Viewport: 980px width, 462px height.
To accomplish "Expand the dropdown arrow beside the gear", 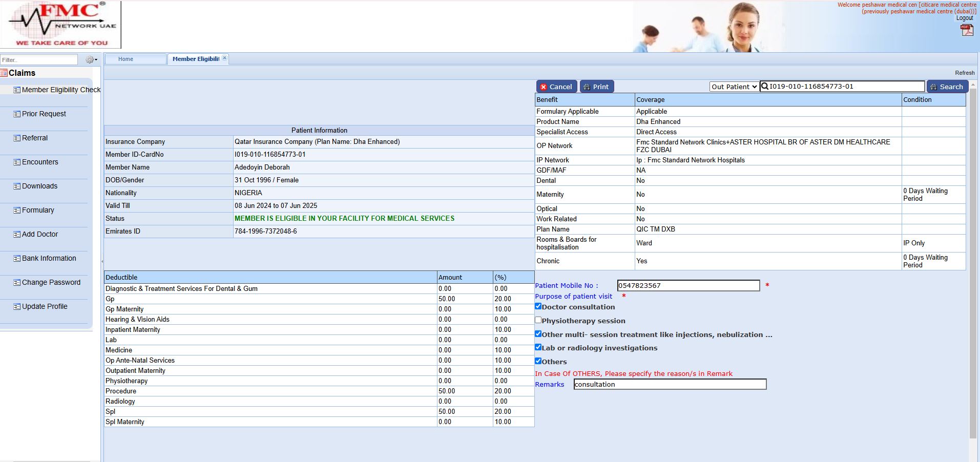I will point(96,60).
